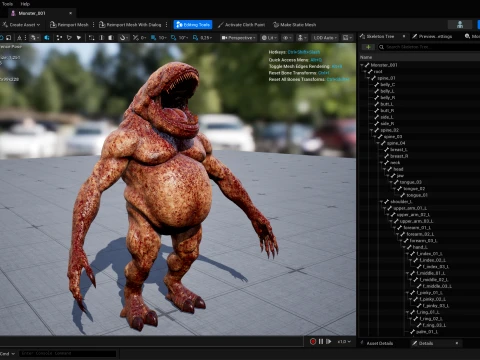
Task: Select the belly_C bone
Action: pos(387,85)
